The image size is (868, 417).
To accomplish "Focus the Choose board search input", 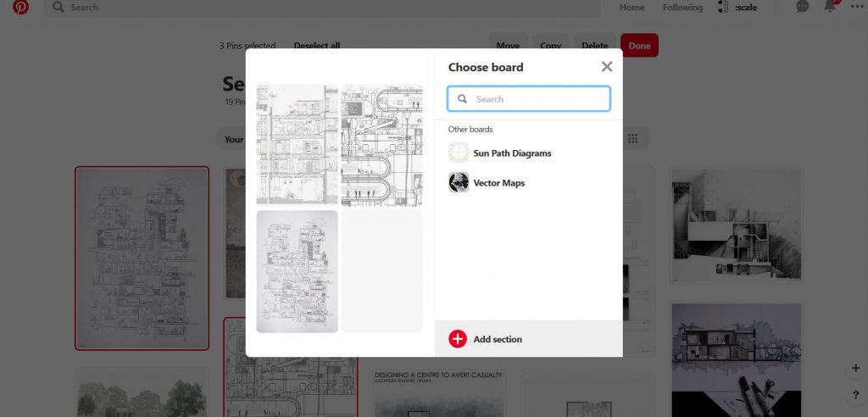I will tap(529, 98).
